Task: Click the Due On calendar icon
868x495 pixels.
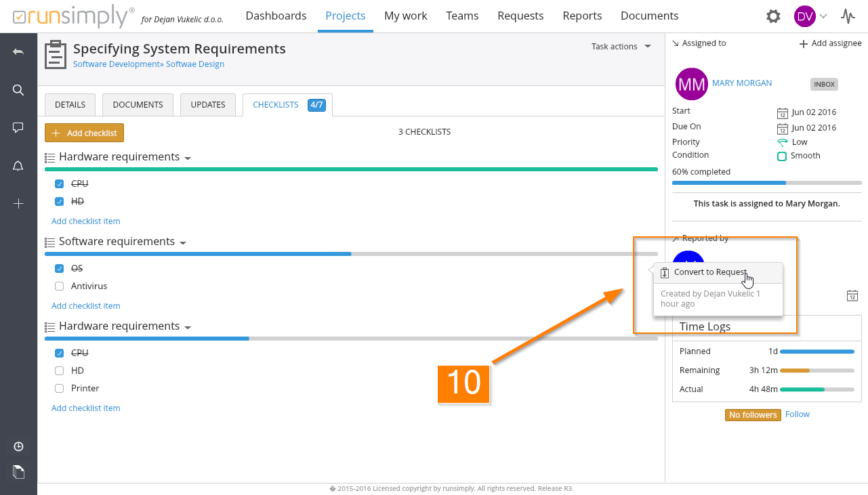Action: pyautogui.click(x=783, y=128)
